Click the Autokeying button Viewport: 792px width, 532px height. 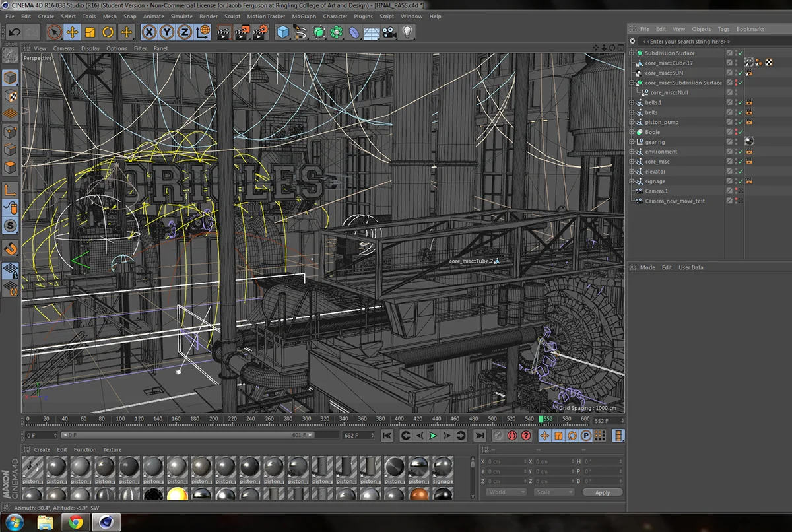coord(512,436)
